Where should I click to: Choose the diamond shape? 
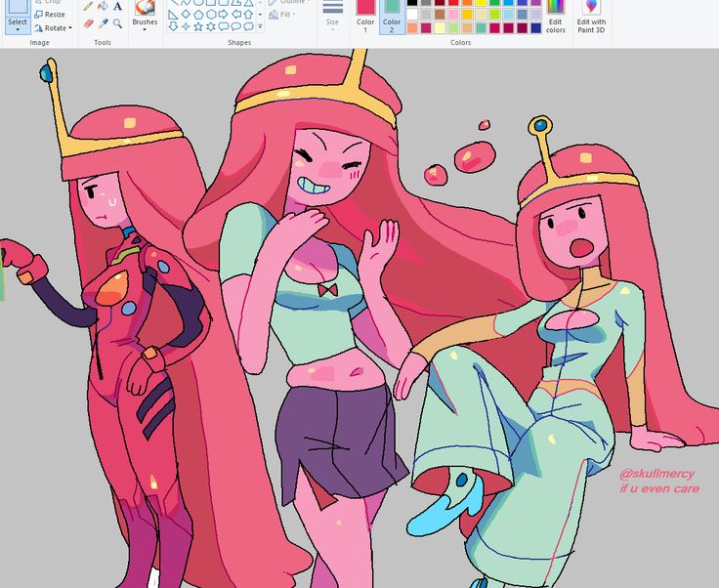(186, 15)
